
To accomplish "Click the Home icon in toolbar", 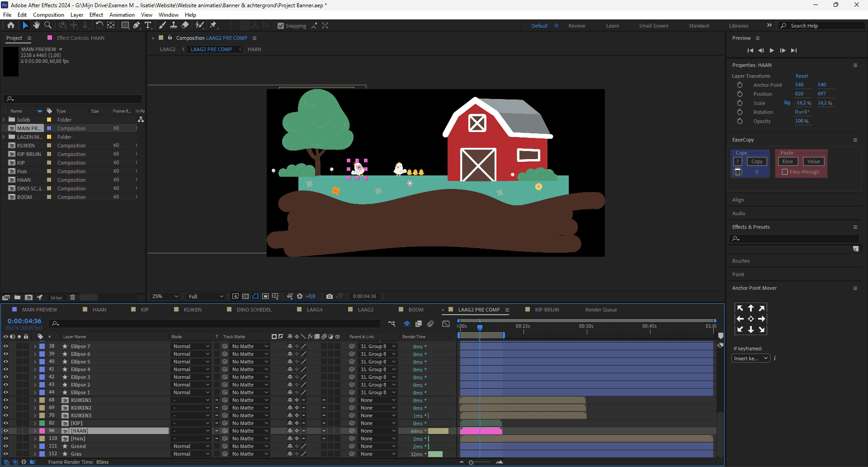I will tap(11, 25).
